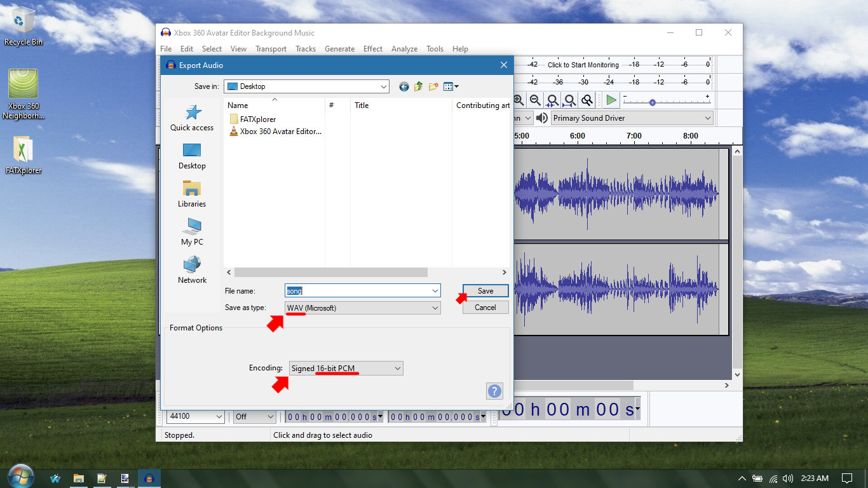Click the Contributing artists column header
The height and width of the screenshot is (488, 868).
point(482,105)
